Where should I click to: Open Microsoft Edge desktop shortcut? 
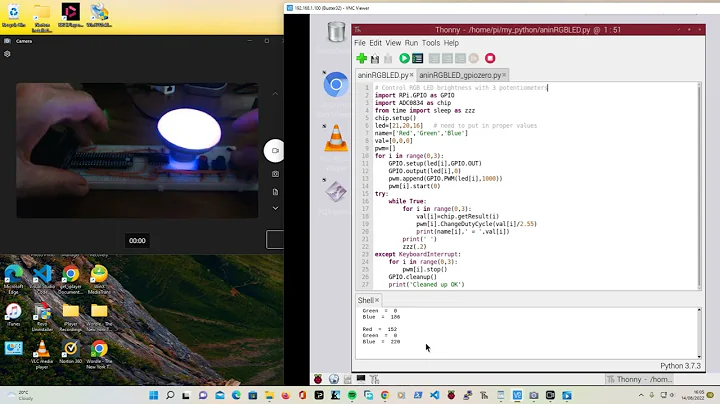(x=14, y=280)
